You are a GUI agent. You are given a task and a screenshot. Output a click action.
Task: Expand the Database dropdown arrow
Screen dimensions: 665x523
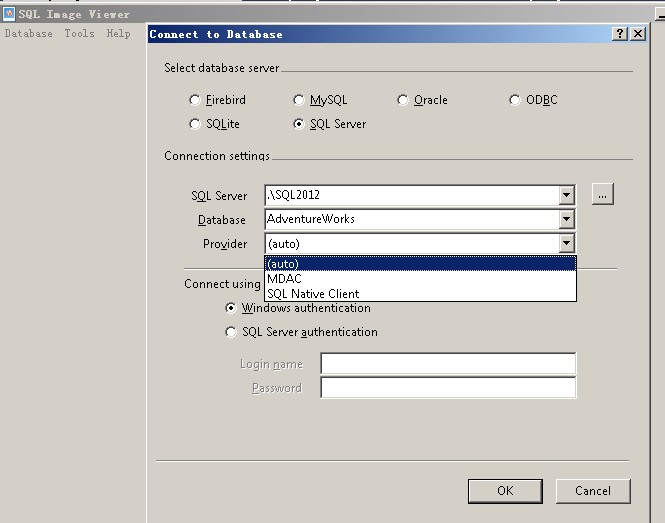click(x=566, y=219)
